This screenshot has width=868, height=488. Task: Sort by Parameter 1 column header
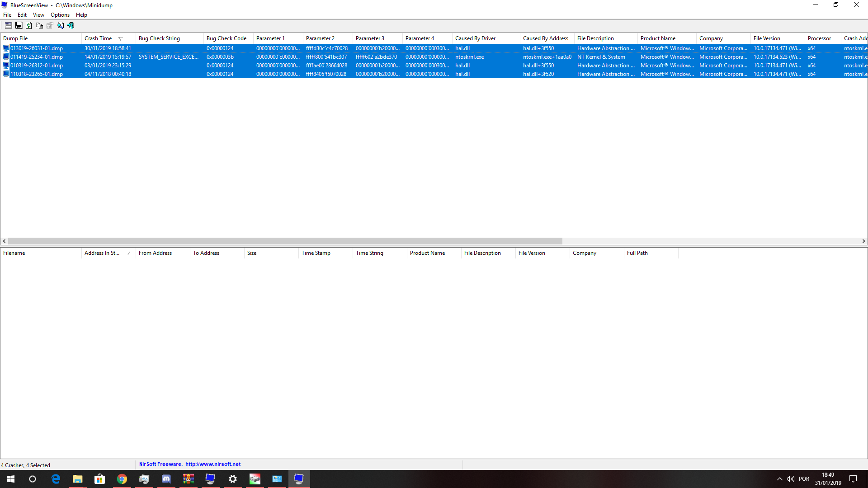point(278,38)
